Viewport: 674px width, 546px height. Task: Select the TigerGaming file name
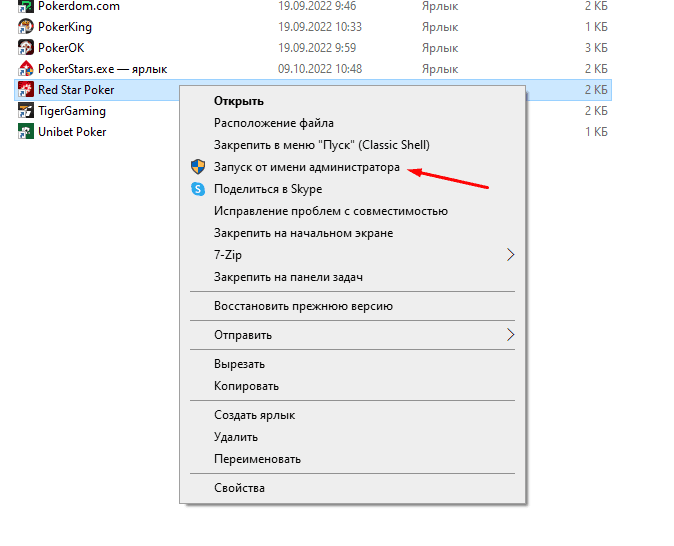(x=71, y=111)
